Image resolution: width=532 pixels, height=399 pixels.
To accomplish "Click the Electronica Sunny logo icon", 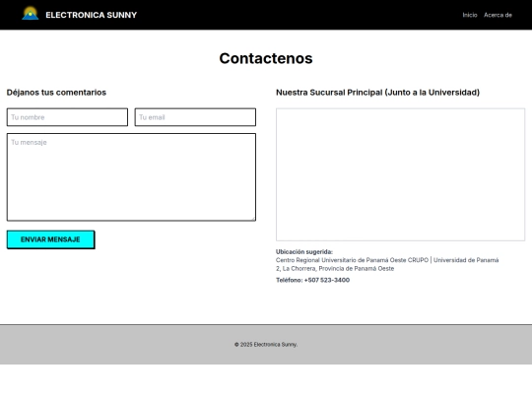I will 31,13.
